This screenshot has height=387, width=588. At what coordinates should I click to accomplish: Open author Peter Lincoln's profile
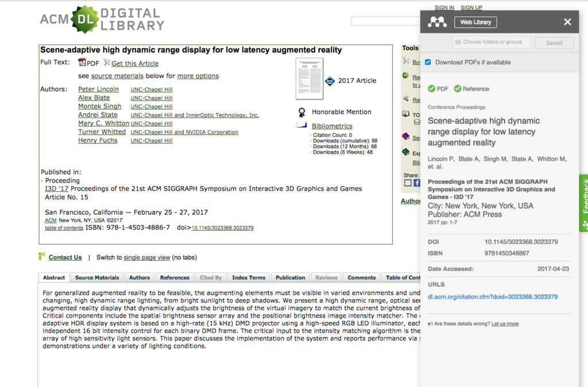click(x=98, y=89)
